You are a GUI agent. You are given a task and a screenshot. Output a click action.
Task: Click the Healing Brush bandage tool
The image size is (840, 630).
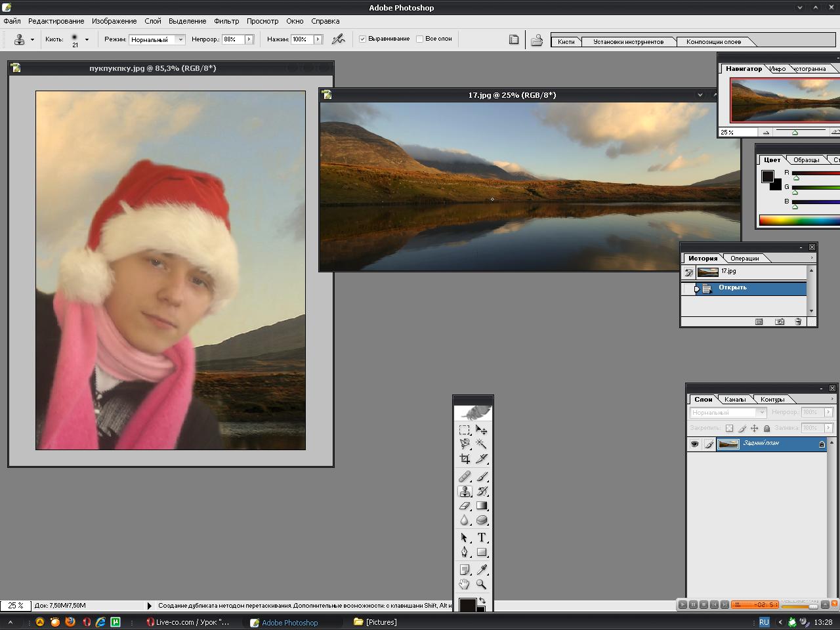click(x=465, y=476)
